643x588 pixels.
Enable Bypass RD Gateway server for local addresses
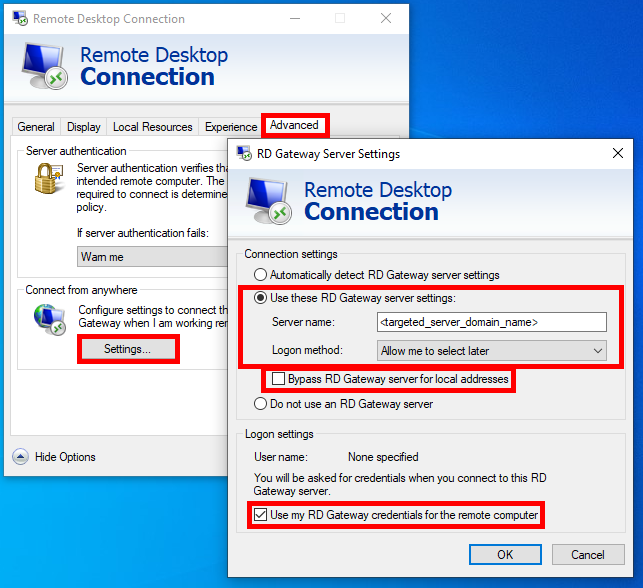click(279, 380)
